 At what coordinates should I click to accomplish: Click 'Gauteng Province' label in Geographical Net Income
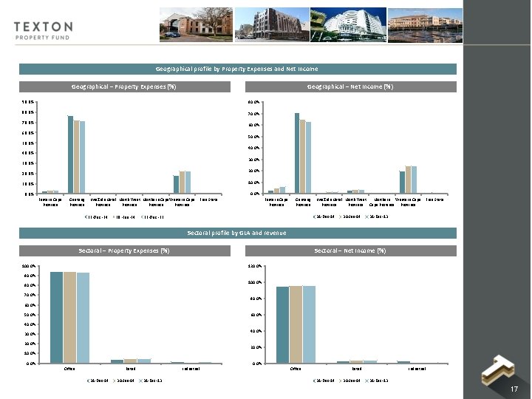pos(303,202)
